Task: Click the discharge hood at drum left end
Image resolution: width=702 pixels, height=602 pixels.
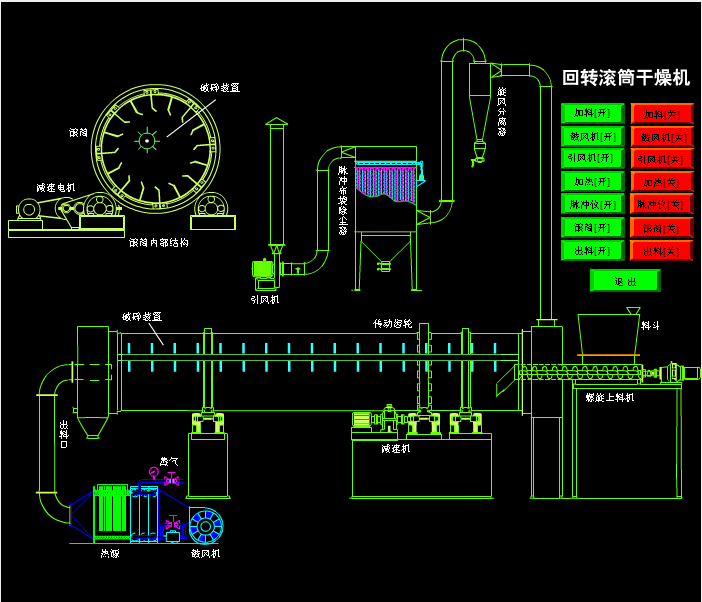Action: coord(93,382)
